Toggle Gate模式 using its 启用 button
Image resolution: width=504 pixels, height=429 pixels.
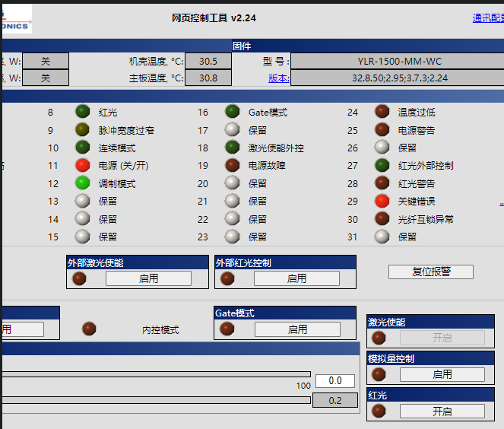(297, 329)
